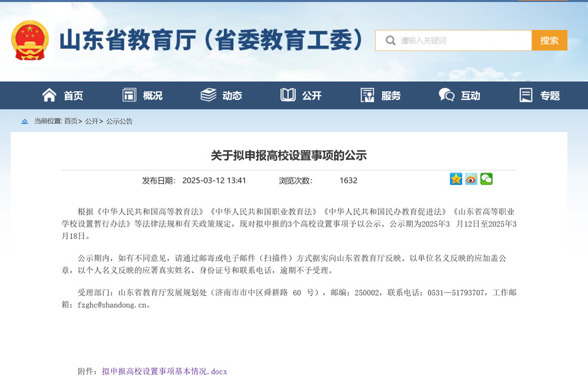
Task: Go to 首页 in breadcrumb
Action: (x=71, y=121)
